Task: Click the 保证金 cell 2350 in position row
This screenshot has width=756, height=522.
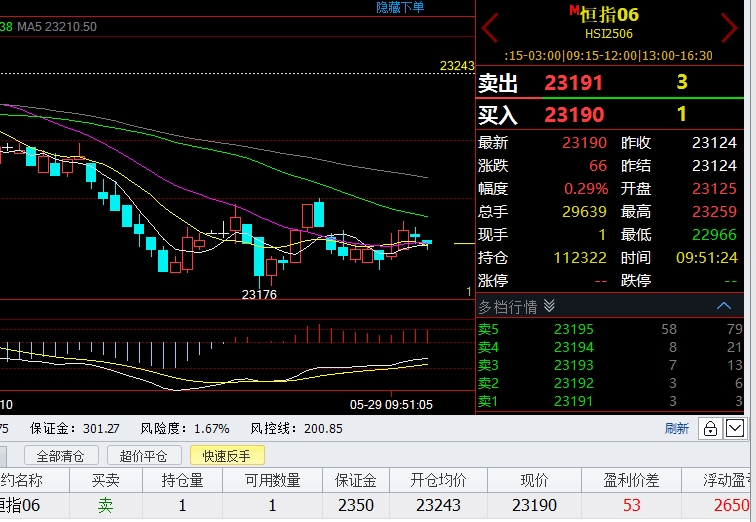Action: pos(356,505)
